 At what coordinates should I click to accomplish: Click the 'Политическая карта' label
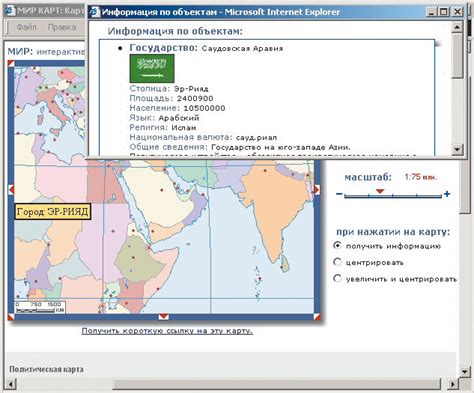click(x=46, y=369)
